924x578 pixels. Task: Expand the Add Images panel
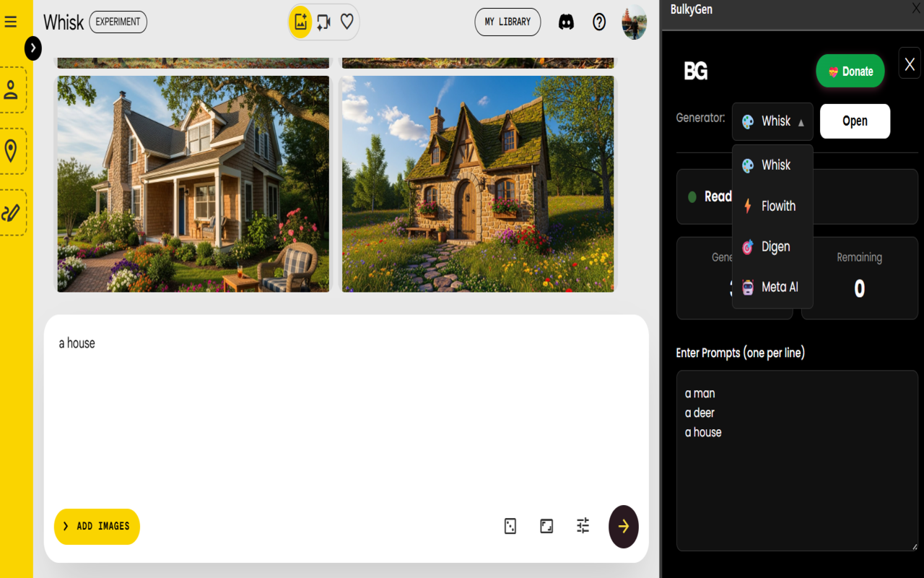click(97, 526)
